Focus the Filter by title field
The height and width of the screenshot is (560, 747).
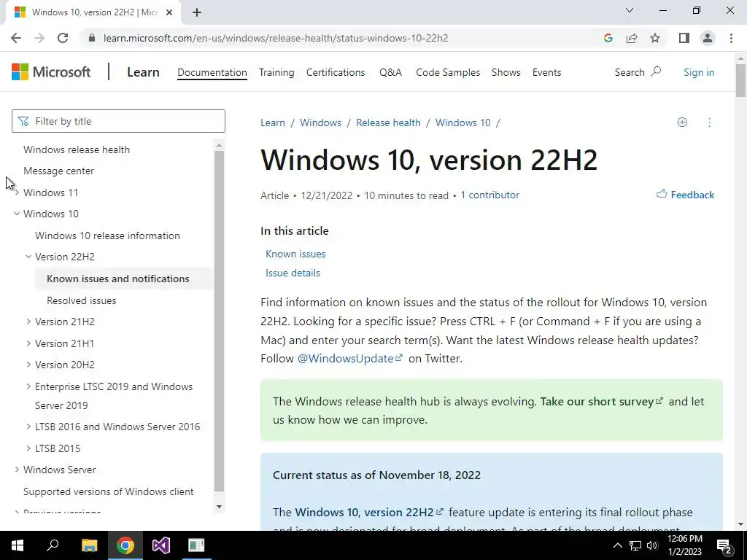coord(118,121)
